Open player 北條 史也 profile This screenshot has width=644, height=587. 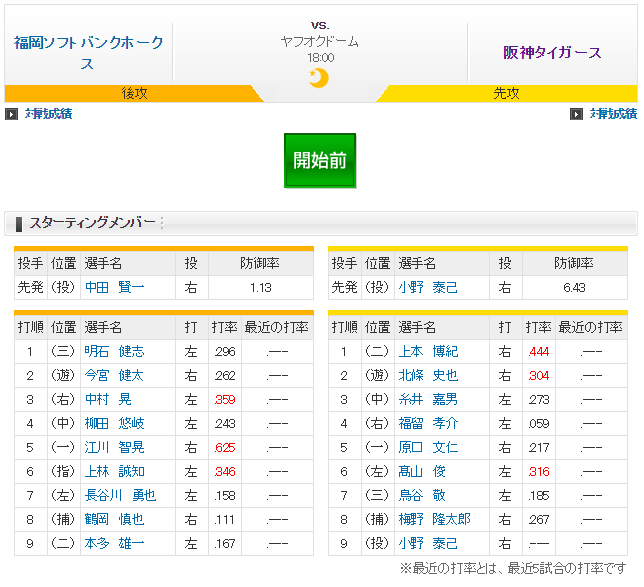[x=428, y=375]
